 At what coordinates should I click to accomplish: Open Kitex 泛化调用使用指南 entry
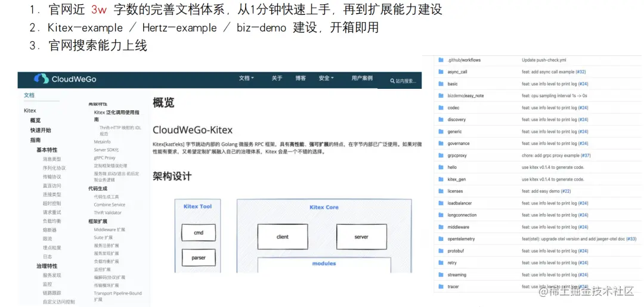(x=117, y=116)
